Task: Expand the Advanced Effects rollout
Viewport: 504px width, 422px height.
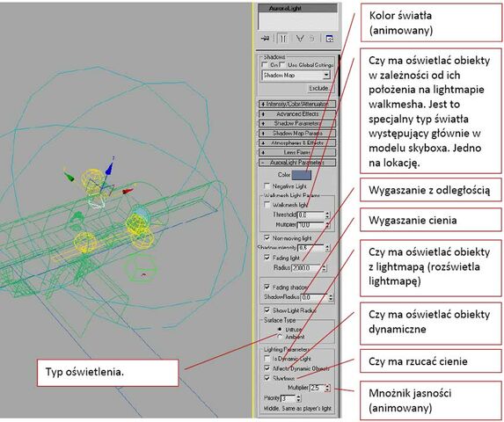Action: (x=297, y=113)
